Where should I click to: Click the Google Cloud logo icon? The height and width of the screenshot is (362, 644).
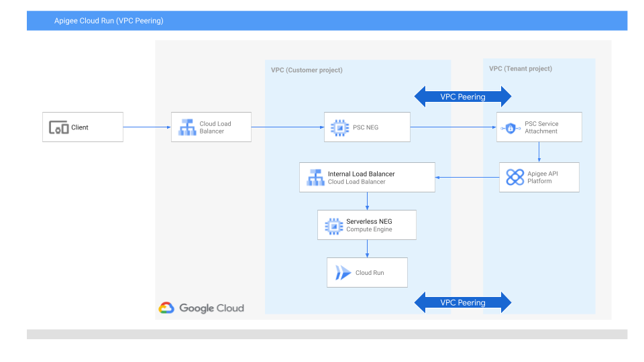[x=166, y=308]
